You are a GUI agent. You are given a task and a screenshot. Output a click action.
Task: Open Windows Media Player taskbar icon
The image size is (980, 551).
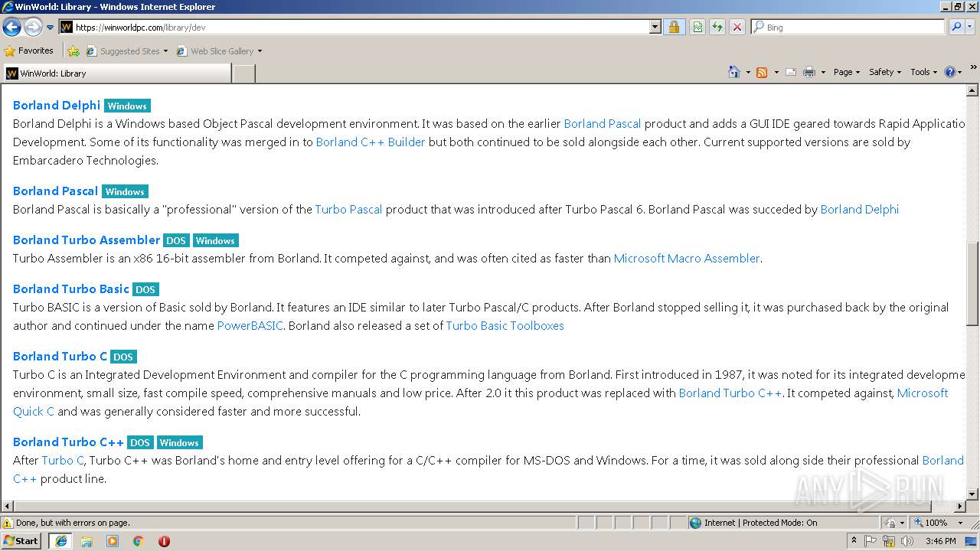pyautogui.click(x=113, y=541)
